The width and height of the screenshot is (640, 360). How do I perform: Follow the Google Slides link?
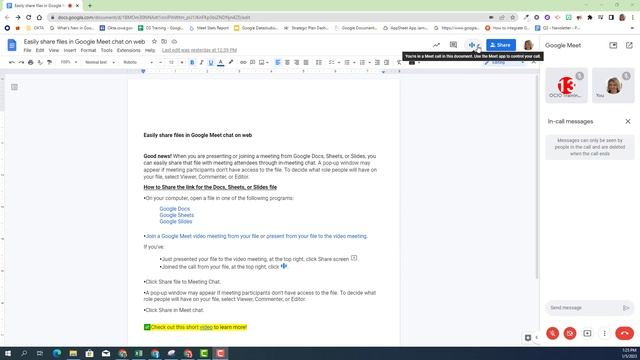click(x=176, y=222)
